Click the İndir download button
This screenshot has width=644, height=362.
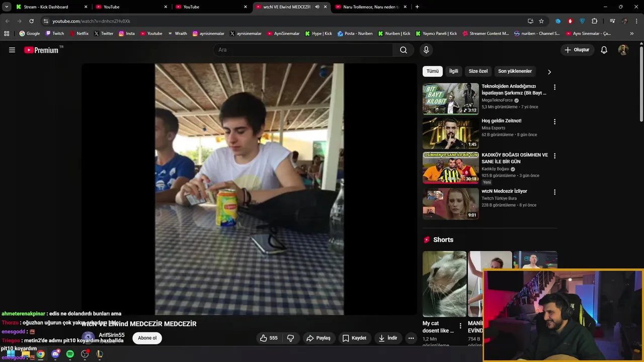click(x=388, y=338)
